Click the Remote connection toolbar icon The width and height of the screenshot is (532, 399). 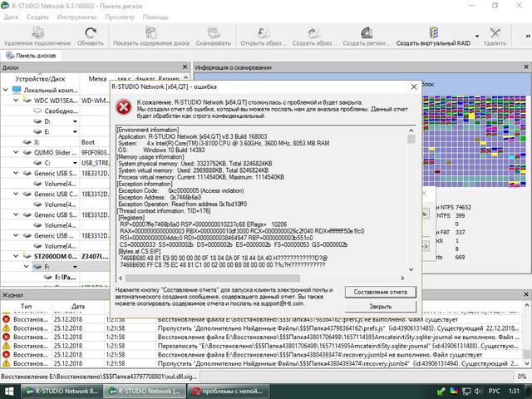coord(37,33)
